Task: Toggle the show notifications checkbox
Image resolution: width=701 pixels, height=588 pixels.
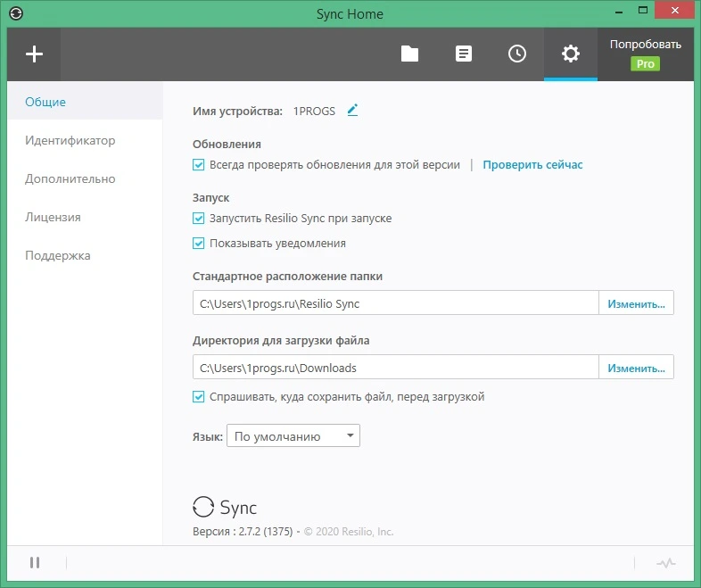Action: pyautogui.click(x=199, y=244)
